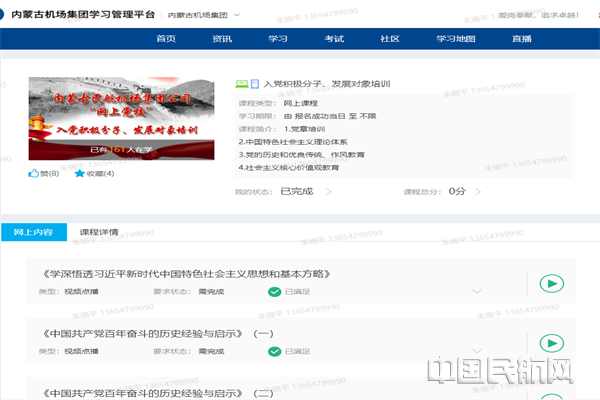Screen dimensions: 600x400
Task: Open status details arrow next to 已完成
Action: click(x=329, y=191)
